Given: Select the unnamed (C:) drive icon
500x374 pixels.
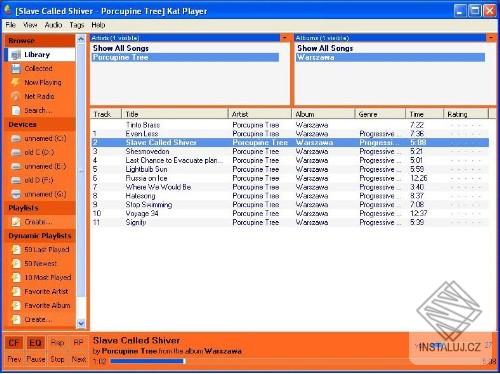Looking at the screenshot, I should pyautogui.click(x=16, y=138).
